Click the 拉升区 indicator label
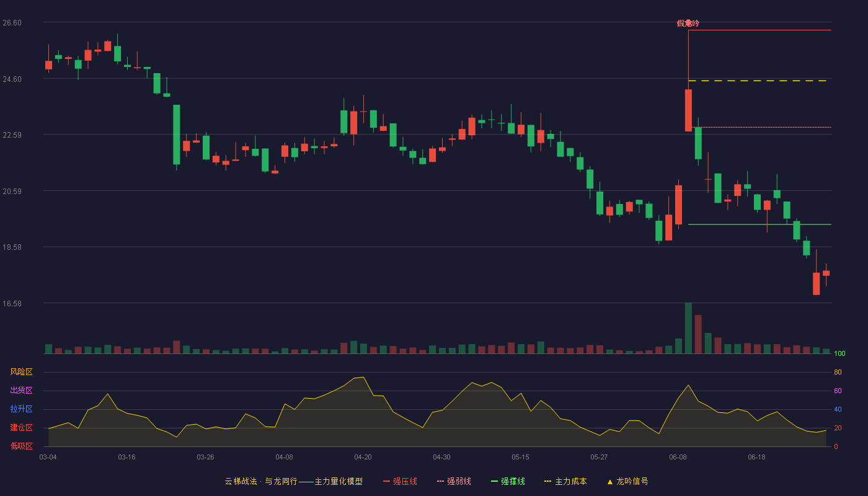The width and height of the screenshot is (868, 496). (x=21, y=409)
